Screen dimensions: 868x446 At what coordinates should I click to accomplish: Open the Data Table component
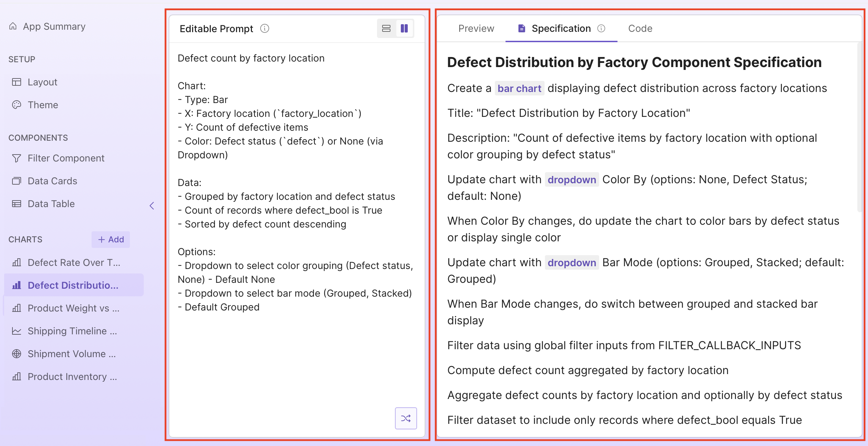coord(50,204)
